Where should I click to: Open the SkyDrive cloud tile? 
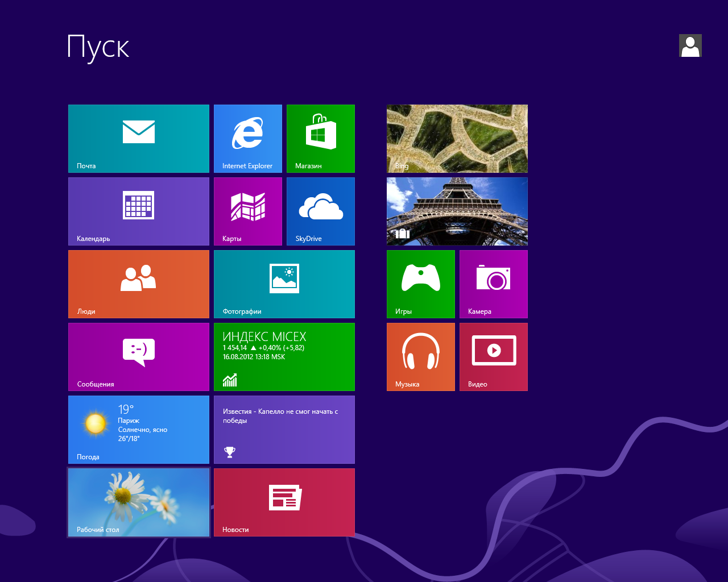[x=321, y=211]
